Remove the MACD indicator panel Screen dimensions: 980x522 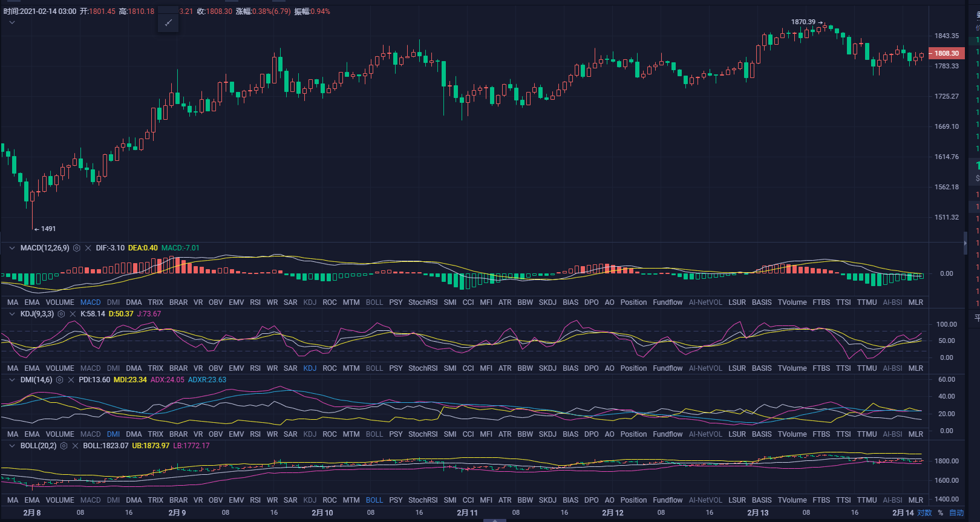click(x=88, y=248)
